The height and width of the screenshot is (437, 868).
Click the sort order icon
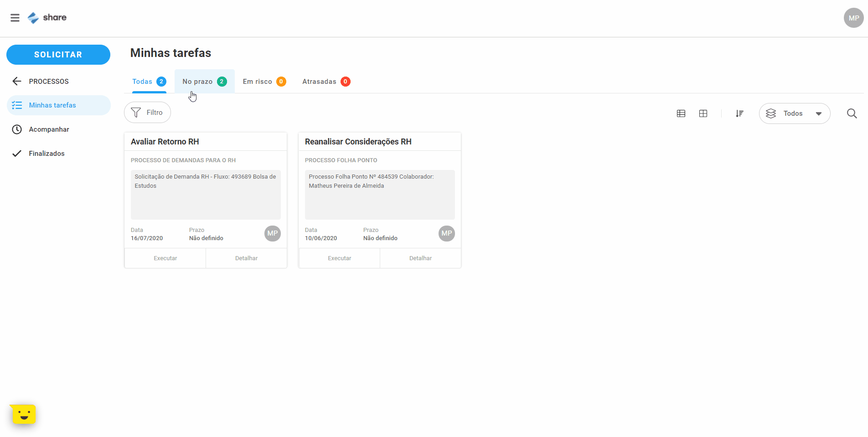[x=739, y=113]
